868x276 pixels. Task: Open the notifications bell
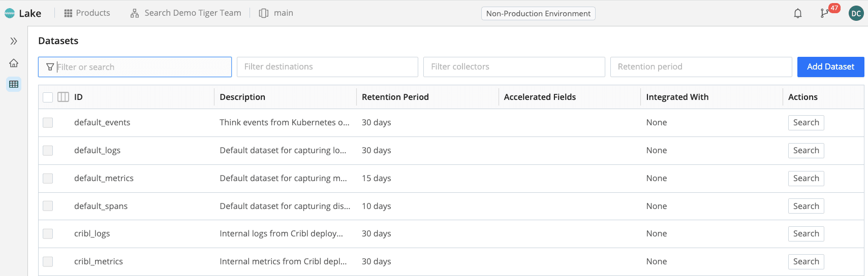click(797, 14)
